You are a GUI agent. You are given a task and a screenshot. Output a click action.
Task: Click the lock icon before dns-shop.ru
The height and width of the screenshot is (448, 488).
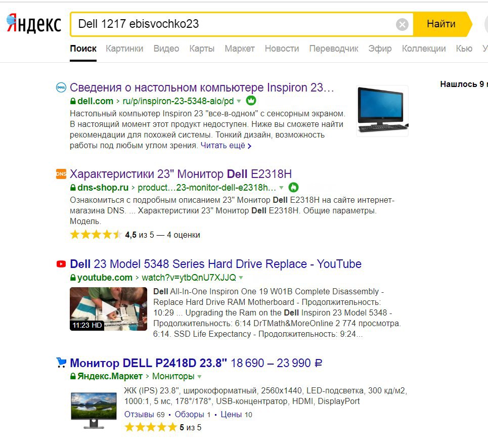coord(73,188)
